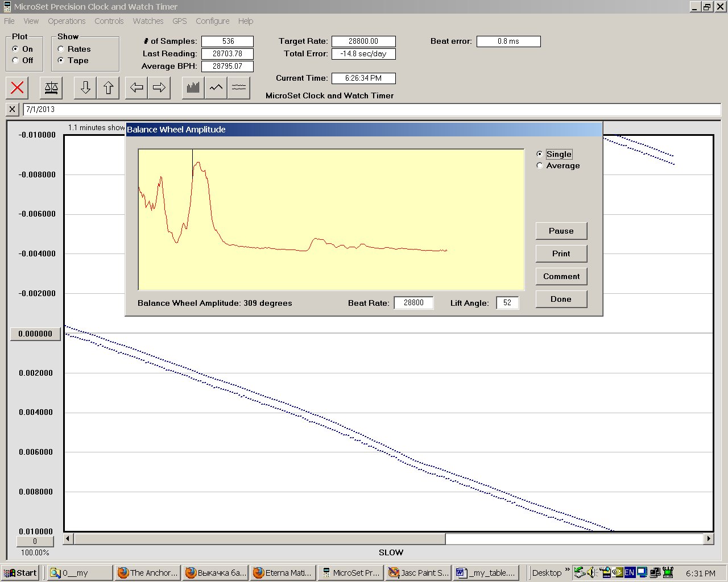728x582 pixels.
Task: Click the left arrow toolbar icon
Action: (x=136, y=88)
